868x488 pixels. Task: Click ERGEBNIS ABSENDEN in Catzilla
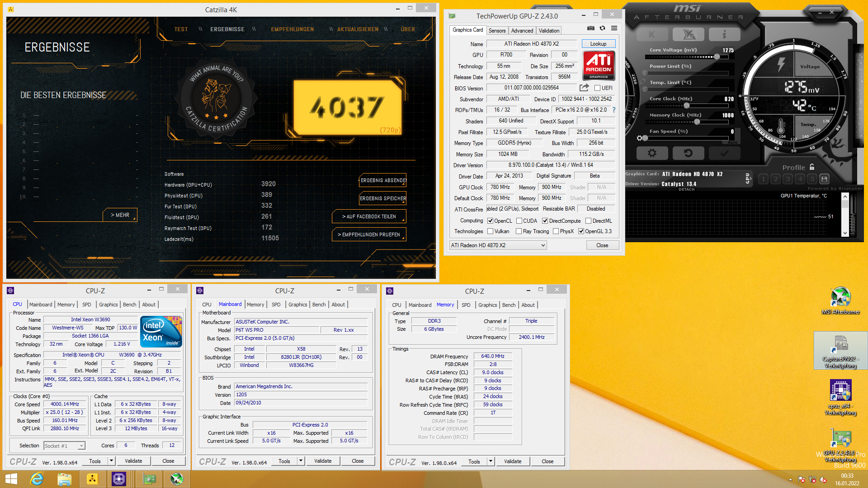click(x=383, y=180)
